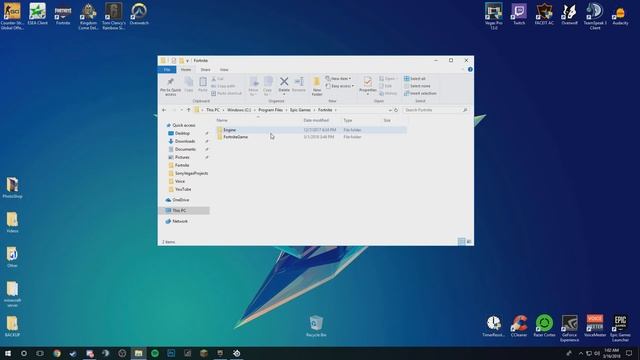Click Select none in the ribbon
The image size is (640, 360).
tap(417, 86)
